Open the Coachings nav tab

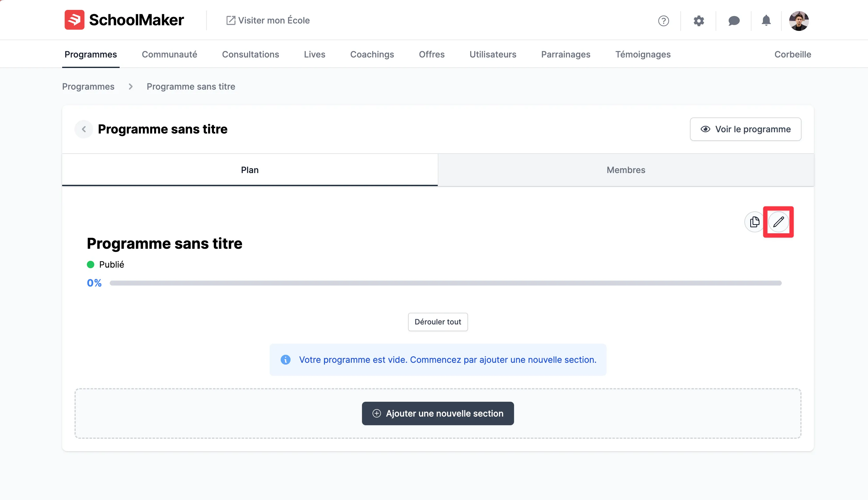pyautogui.click(x=372, y=54)
